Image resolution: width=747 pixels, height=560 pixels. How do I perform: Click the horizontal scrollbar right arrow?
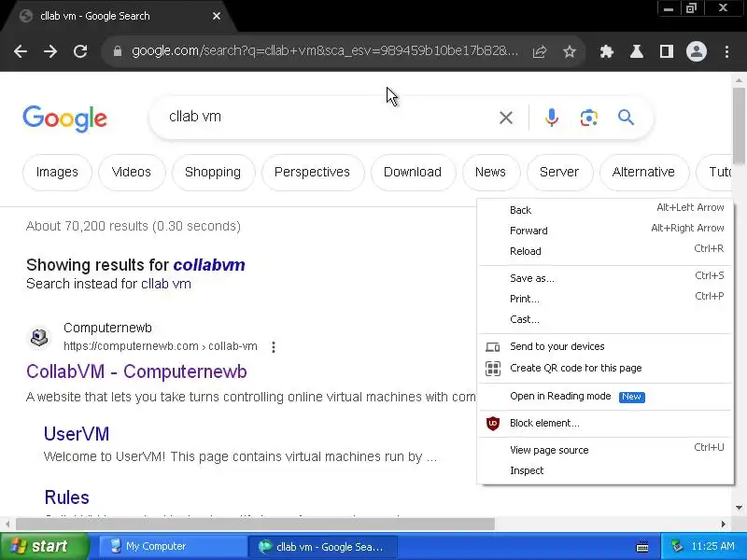(723, 524)
